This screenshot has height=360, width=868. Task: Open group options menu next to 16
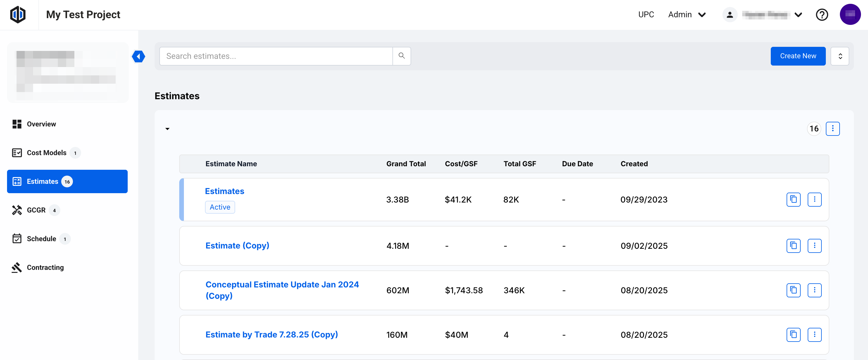coord(833,129)
